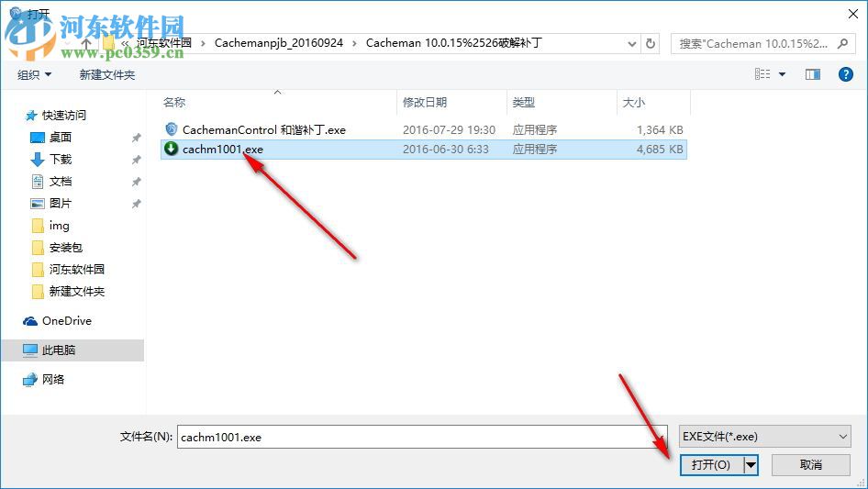The width and height of the screenshot is (868, 489).
Task: Click the pin icon next to 桌面
Action: [136, 138]
